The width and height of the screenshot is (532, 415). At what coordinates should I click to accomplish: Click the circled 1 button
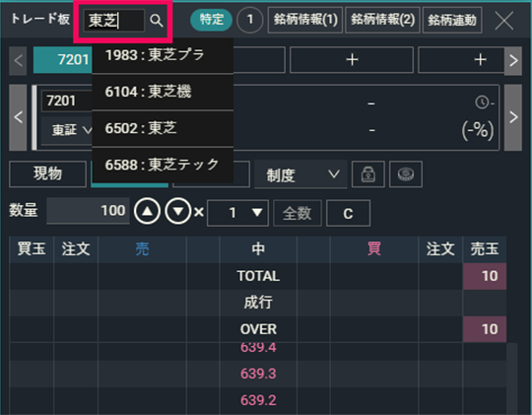click(x=250, y=20)
